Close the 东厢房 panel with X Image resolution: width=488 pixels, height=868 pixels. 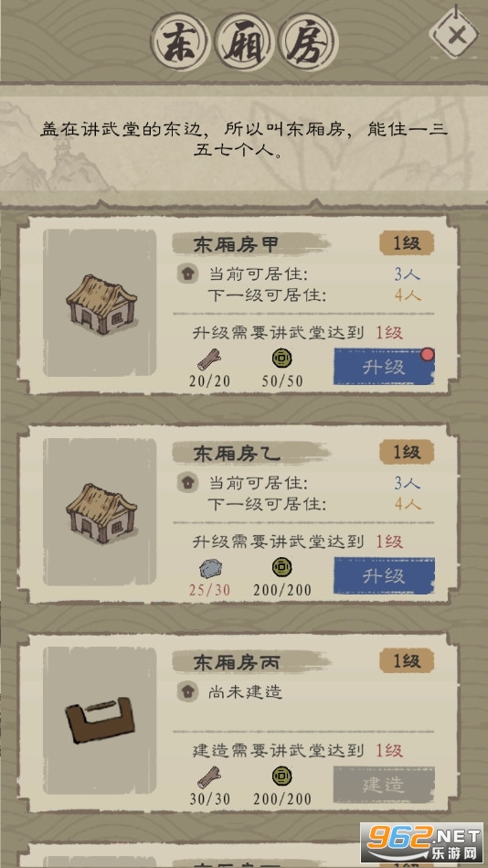(x=456, y=35)
